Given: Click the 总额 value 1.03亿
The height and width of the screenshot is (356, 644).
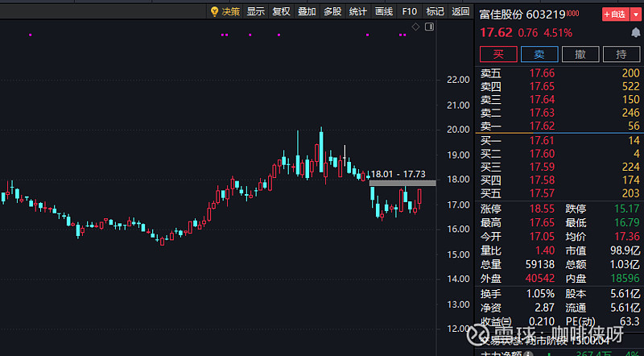Looking at the screenshot, I should click(x=625, y=264).
